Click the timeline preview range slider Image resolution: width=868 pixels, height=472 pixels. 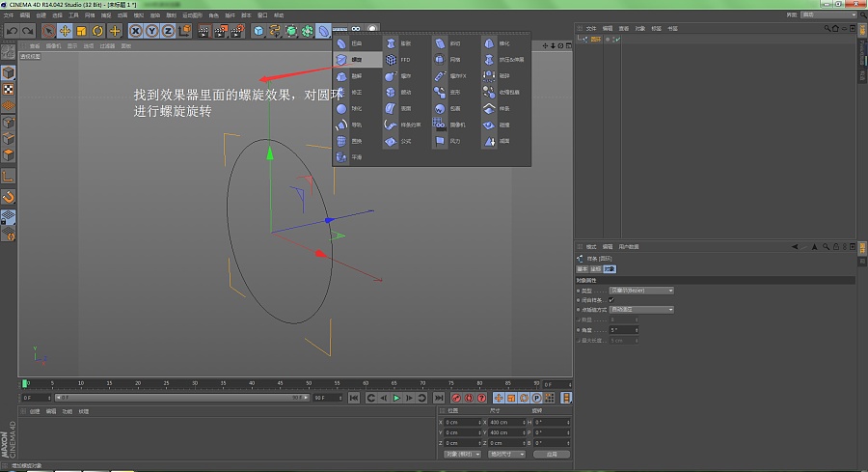[181, 398]
